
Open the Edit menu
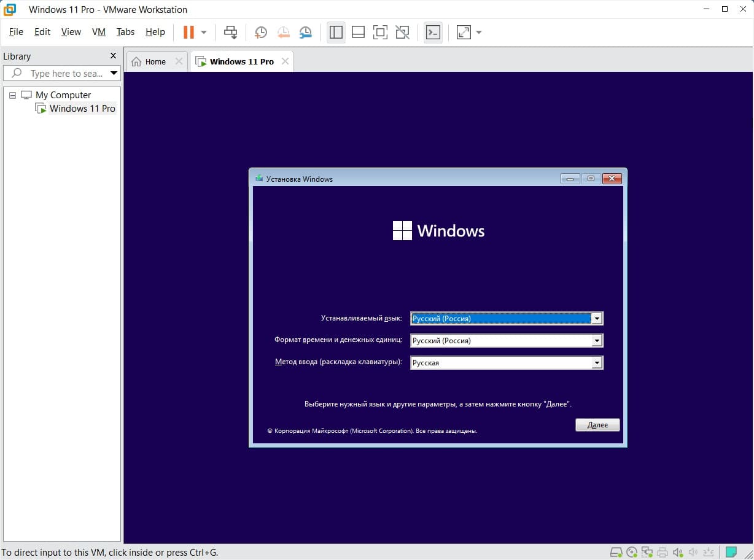42,32
